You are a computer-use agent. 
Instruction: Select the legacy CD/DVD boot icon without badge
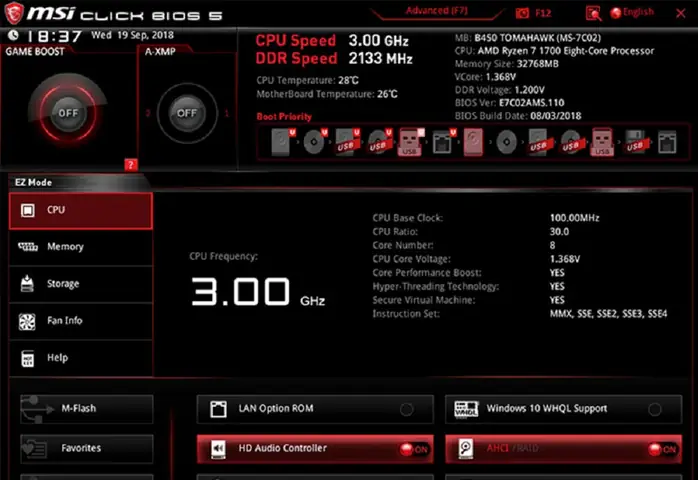pyautogui.click(x=507, y=142)
